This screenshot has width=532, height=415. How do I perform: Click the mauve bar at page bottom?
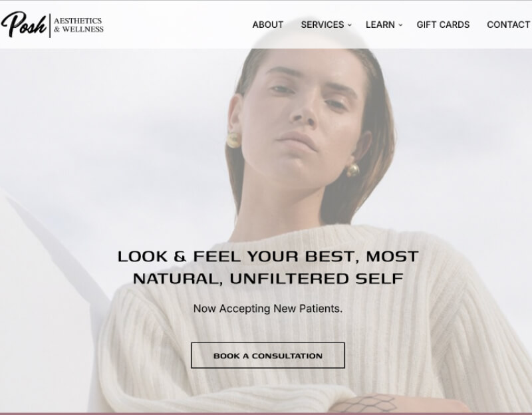pos(266,414)
